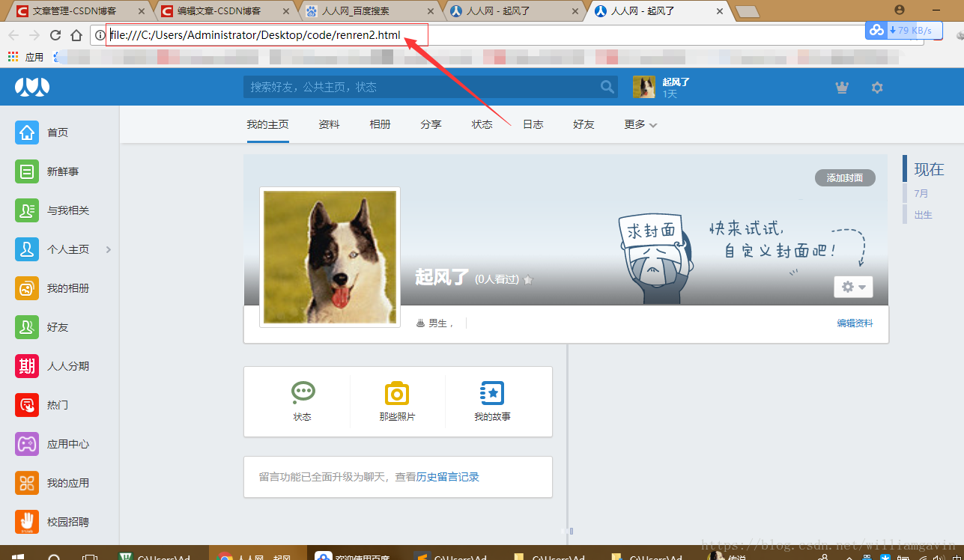Switch to the 好友 tab
Image resolution: width=964 pixels, height=560 pixels.
click(x=583, y=124)
